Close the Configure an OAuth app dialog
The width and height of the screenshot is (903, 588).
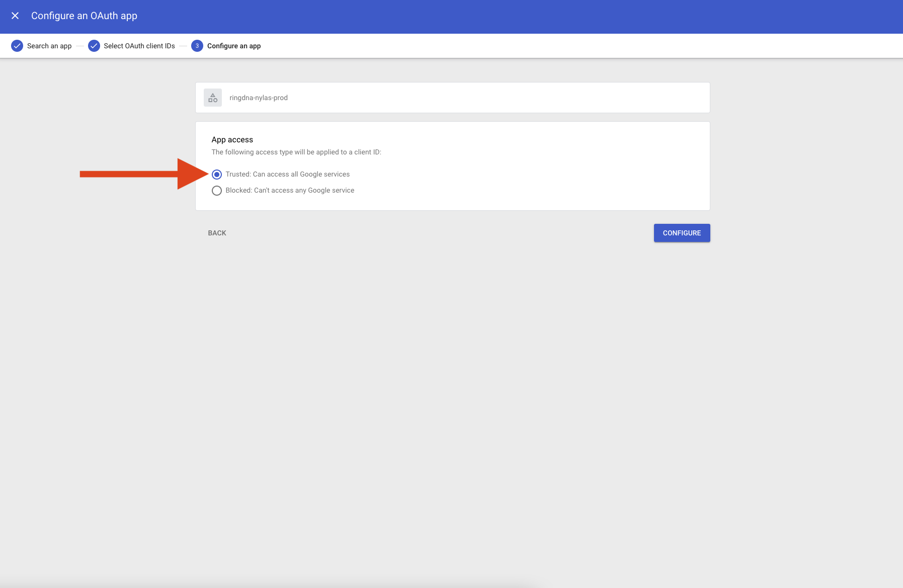point(15,16)
